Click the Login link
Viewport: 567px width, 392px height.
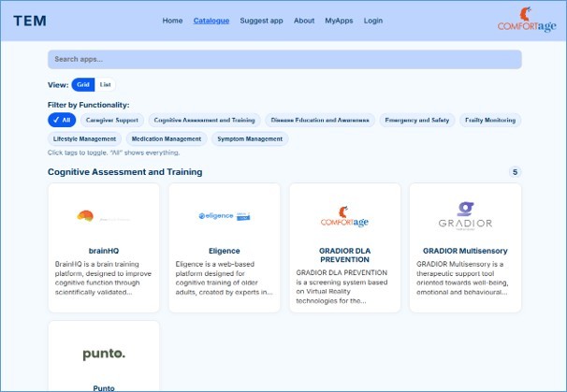tap(373, 21)
